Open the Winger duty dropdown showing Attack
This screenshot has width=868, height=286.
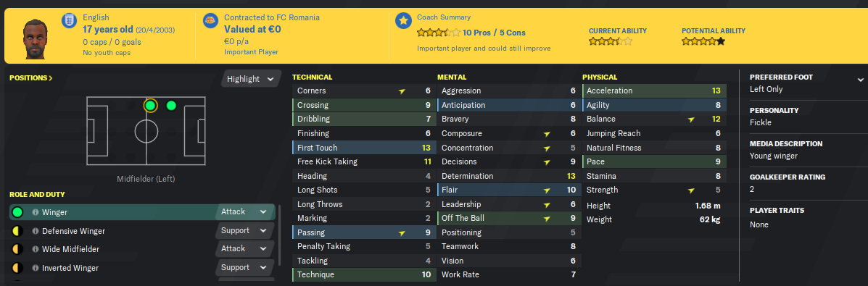pos(244,212)
